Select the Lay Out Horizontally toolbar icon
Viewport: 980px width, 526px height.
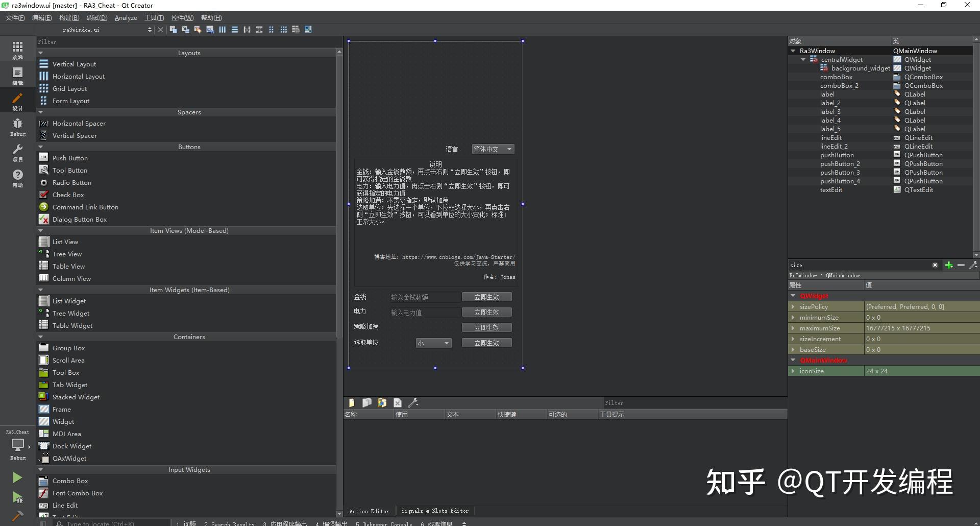[x=222, y=29]
